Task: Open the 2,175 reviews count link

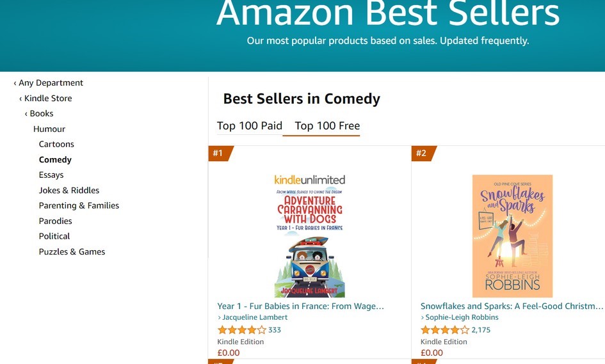Action: (481, 330)
